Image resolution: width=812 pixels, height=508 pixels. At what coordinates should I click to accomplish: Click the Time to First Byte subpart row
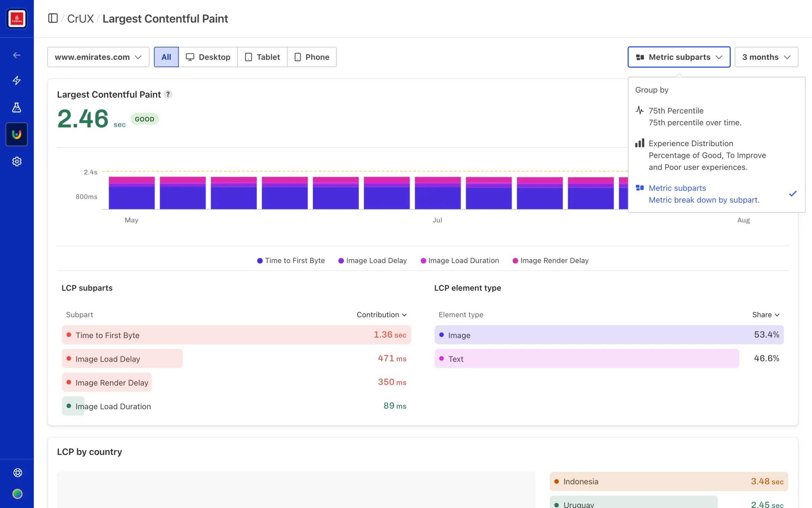236,335
